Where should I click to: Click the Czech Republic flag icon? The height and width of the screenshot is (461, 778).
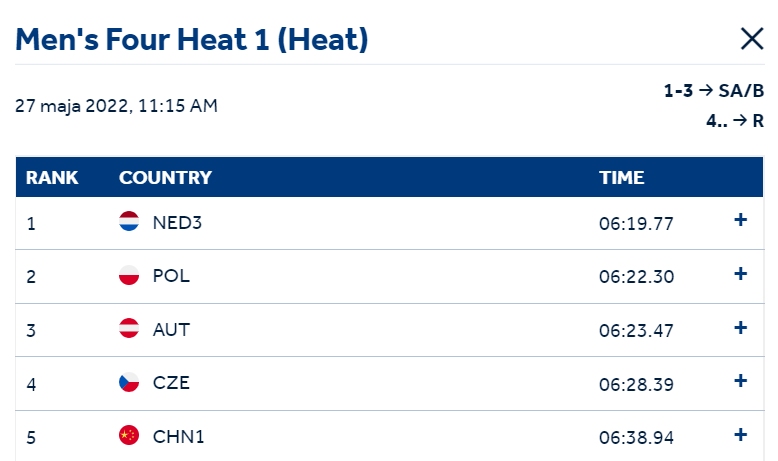[129, 382]
